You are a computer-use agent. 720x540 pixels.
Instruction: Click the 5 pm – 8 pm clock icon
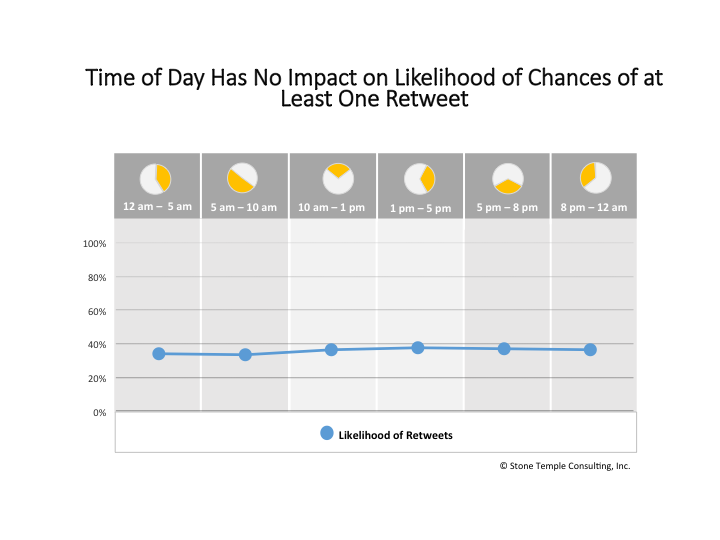[x=508, y=178]
